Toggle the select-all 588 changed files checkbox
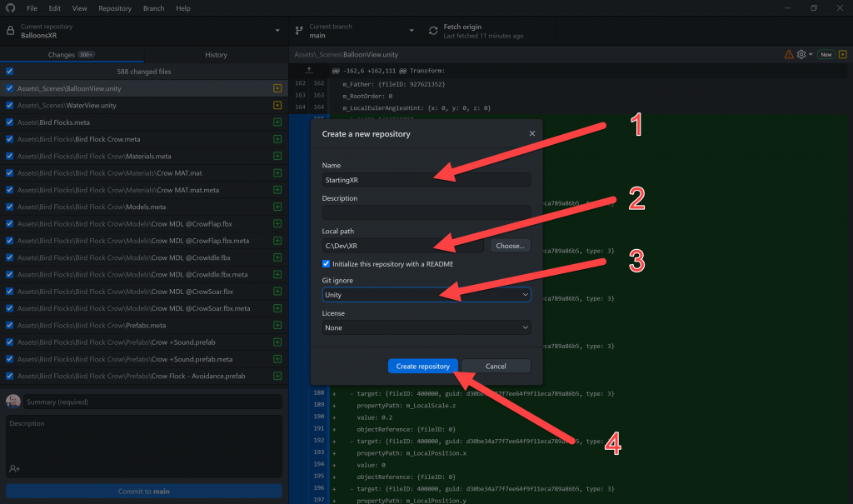The height and width of the screenshot is (504, 853). [9, 72]
